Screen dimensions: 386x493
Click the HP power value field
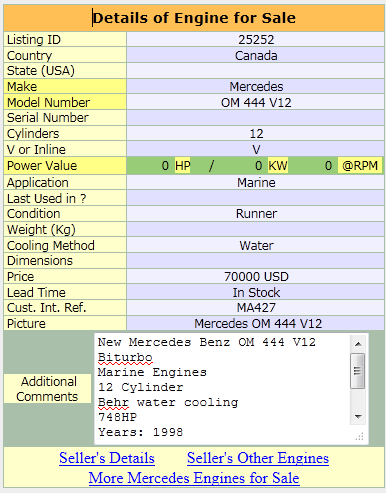(150, 166)
